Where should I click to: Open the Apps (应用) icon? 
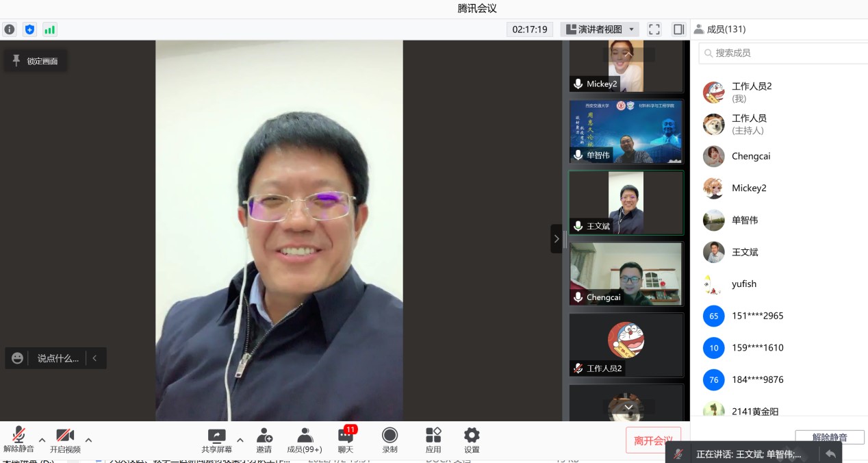pos(433,440)
